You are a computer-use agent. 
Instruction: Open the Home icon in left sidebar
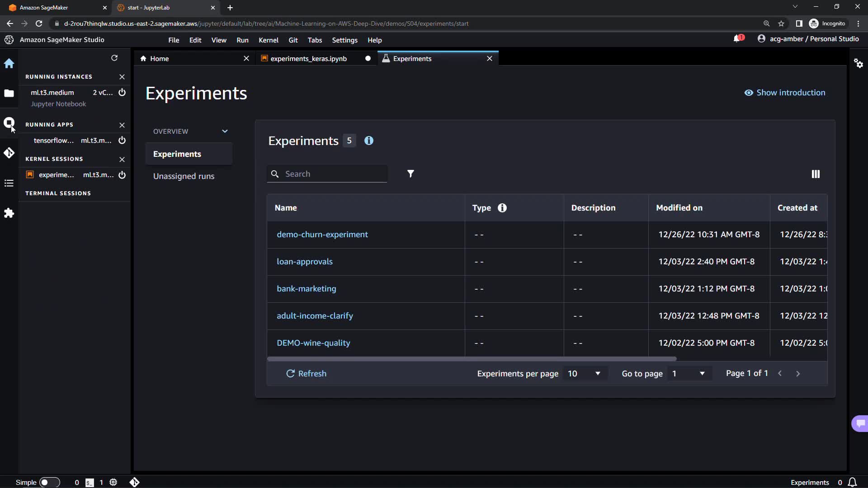9,63
